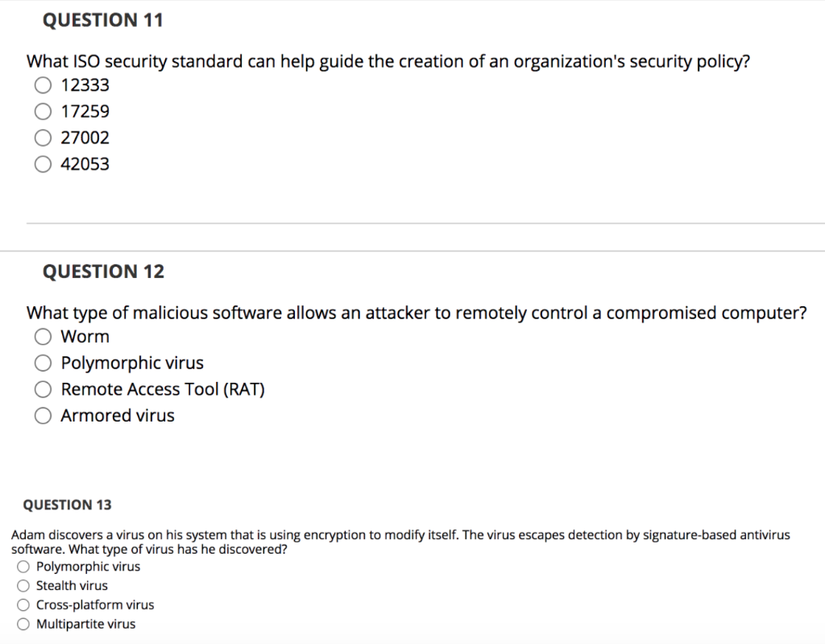Click the label text Armored virus
The image size is (825, 644).
pos(117,415)
